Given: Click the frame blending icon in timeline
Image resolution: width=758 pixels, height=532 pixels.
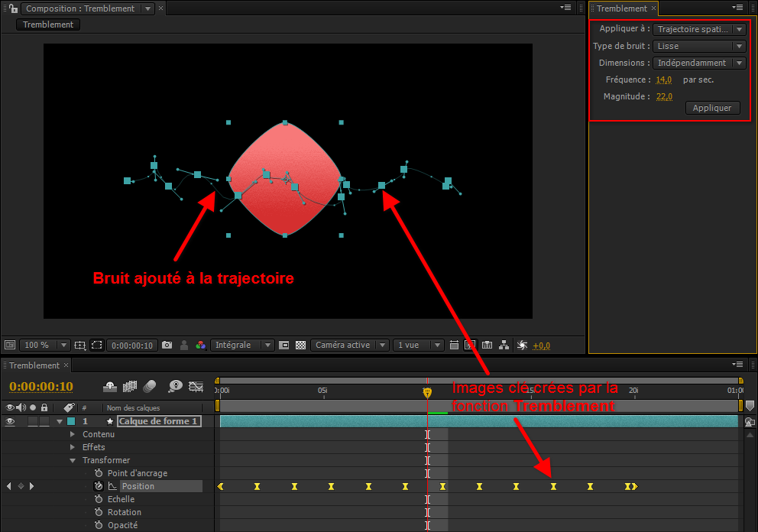Looking at the screenshot, I should click(x=129, y=387).
